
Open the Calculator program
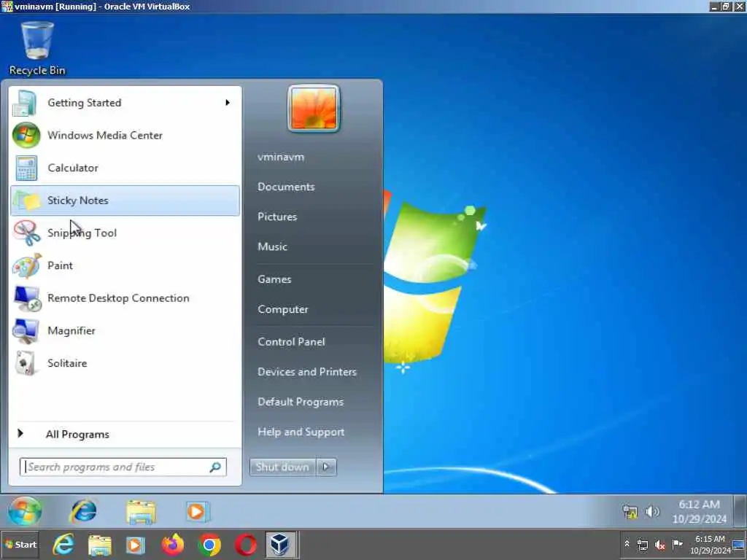point(125,168)
